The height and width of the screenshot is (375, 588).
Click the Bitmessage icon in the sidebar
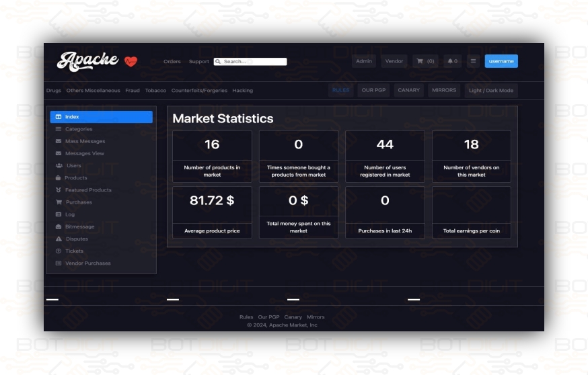pyautogui.click(x=59, y=226)
